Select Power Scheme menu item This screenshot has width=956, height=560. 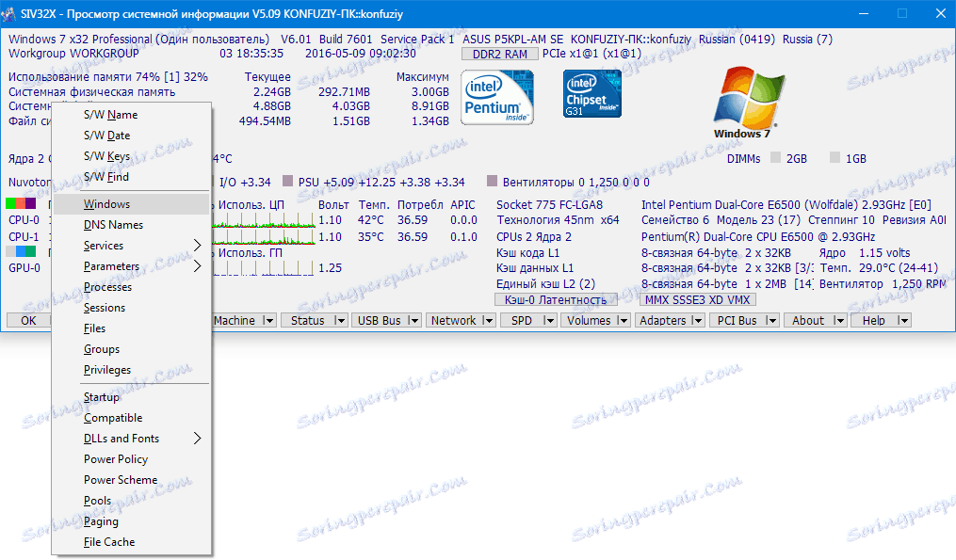point(132,480)
